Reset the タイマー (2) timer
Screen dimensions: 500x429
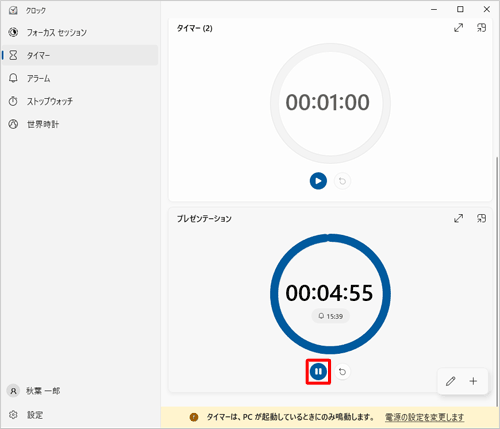pos(342,181)
